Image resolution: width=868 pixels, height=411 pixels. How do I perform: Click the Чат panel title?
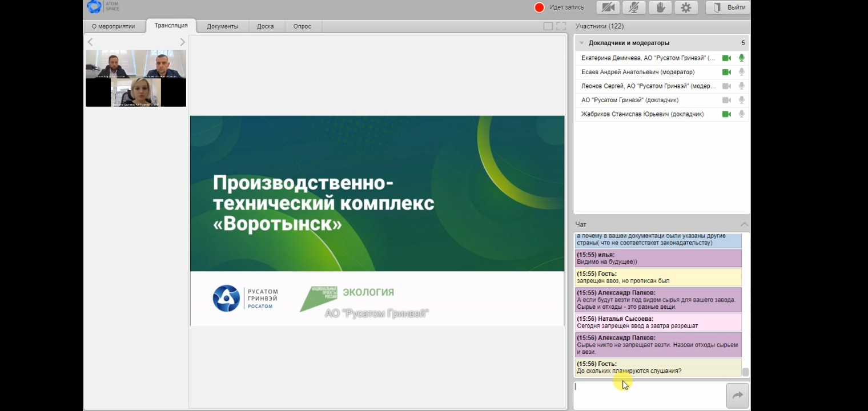[581, 224]
